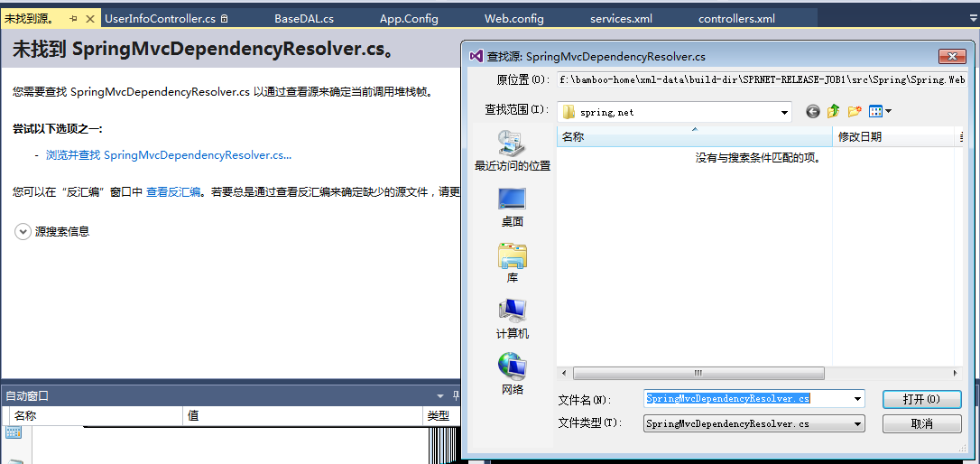980x464 pixels.
Task: Click the 原位置 path field
Action: tap(762, 80)
